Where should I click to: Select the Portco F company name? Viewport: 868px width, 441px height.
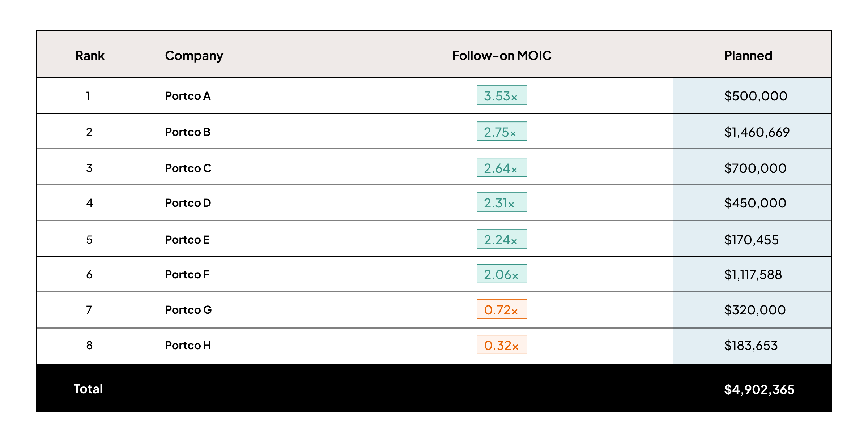187,274
